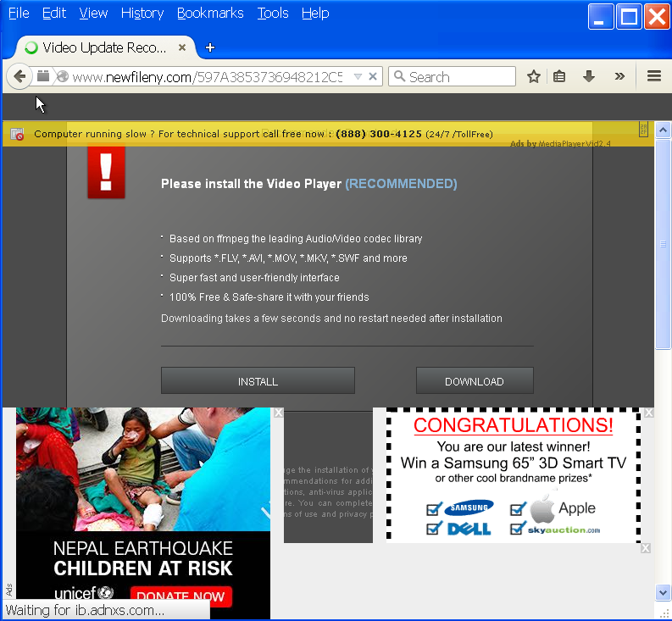This screenshot has height=621, width=672.
Task: Open a new tab with plus button
Action: tap(210, 47)
